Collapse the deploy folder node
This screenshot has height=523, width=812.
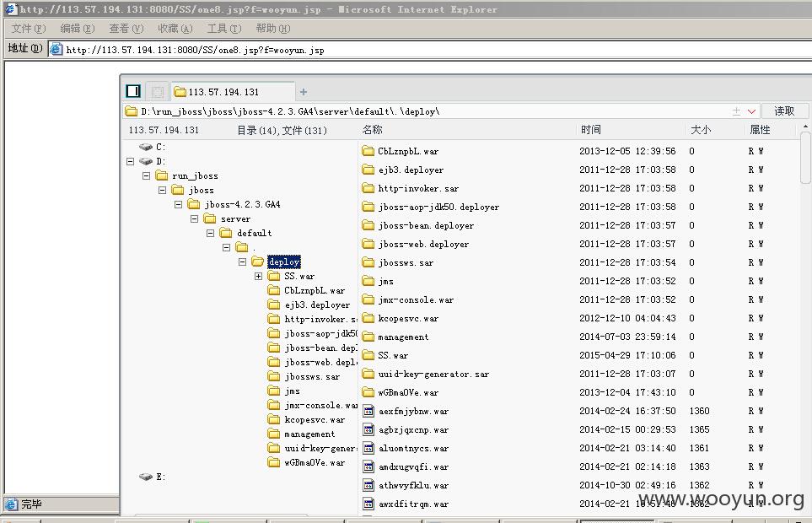coord(242,262)
